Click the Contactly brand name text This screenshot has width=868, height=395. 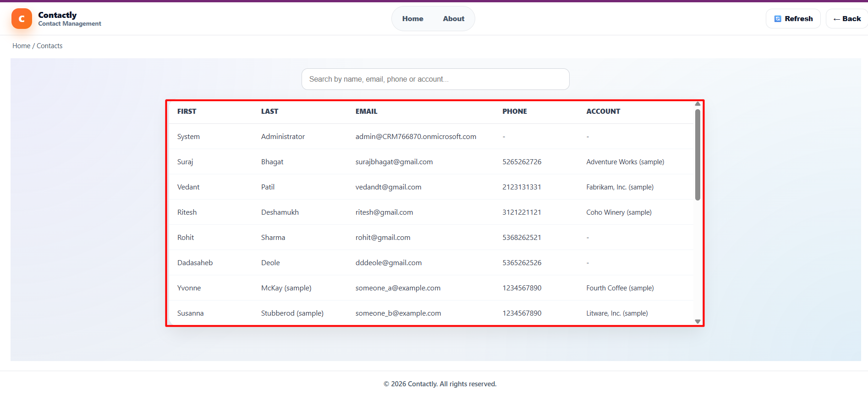click(57, 15)
